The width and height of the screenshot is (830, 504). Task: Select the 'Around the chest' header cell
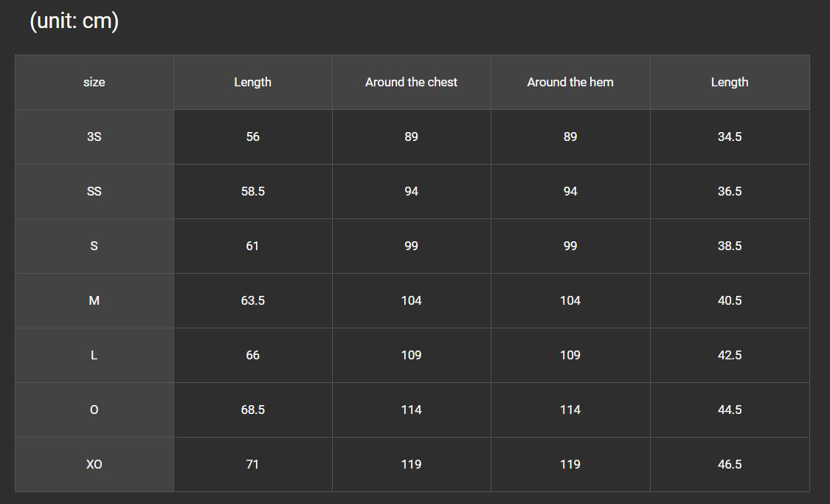click(411, 82)
